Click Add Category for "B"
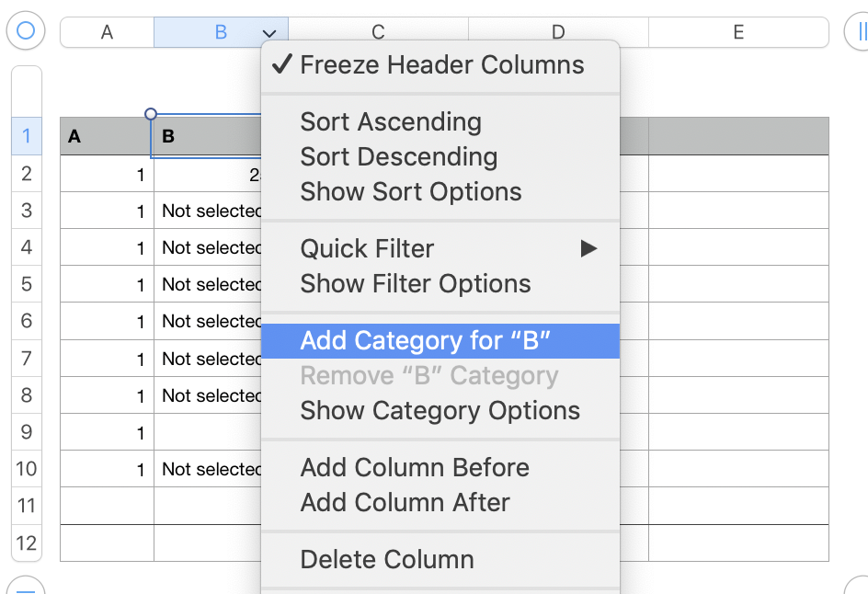This screenshot has height=594, width=868. pyautogui.click(x=425, y=341)
